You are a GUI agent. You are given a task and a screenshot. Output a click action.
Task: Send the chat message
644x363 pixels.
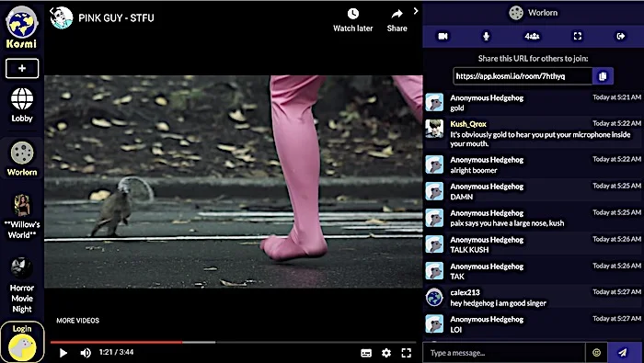(623, 353)
